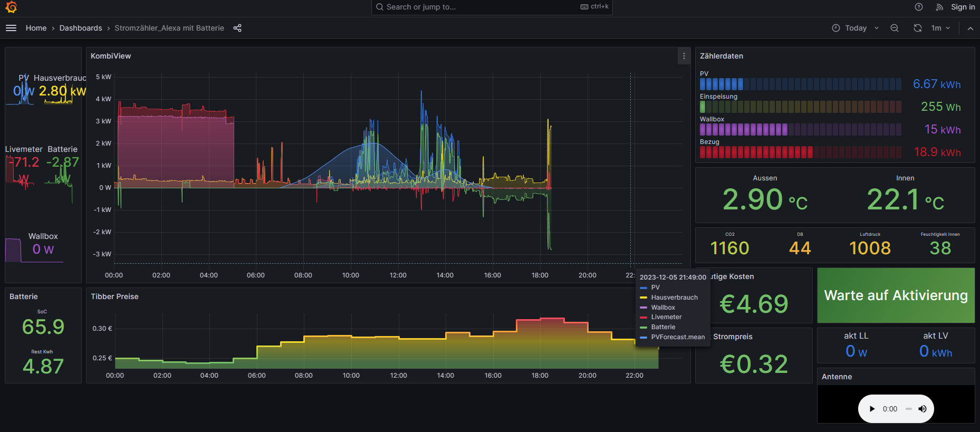980x432 pixels.
Task: Zoom out the time range
Action: click(895, 28)
